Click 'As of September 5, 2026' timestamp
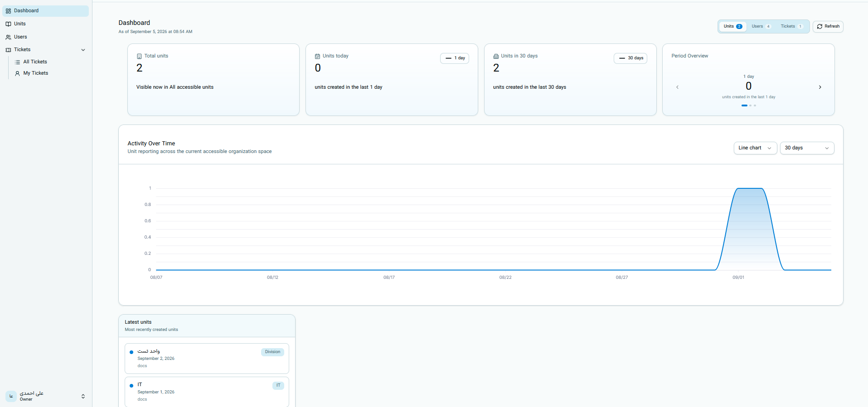Screen dimensions: 868x407 click(x=155, y=32)
